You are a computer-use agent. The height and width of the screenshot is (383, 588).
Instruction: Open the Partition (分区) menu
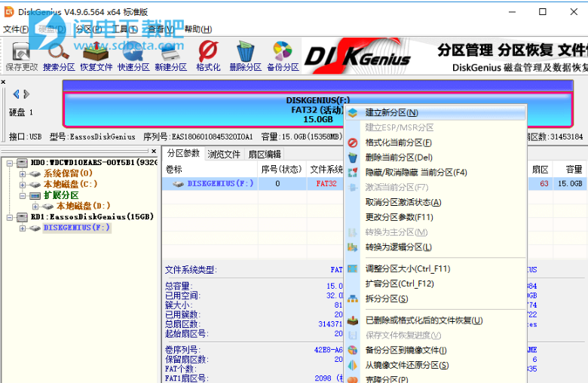tap(88, 29)
